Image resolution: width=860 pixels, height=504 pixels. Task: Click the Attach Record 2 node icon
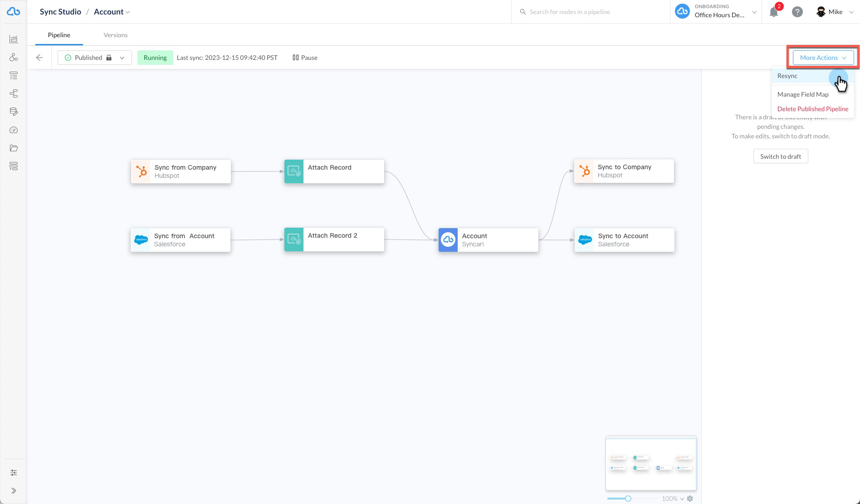294,240
